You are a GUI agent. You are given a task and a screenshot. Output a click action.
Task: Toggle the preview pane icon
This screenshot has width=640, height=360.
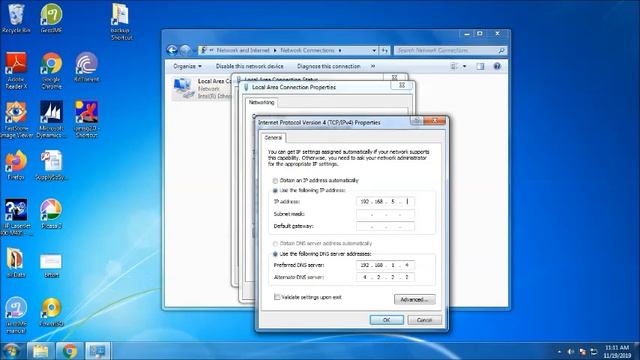[480, 66]
